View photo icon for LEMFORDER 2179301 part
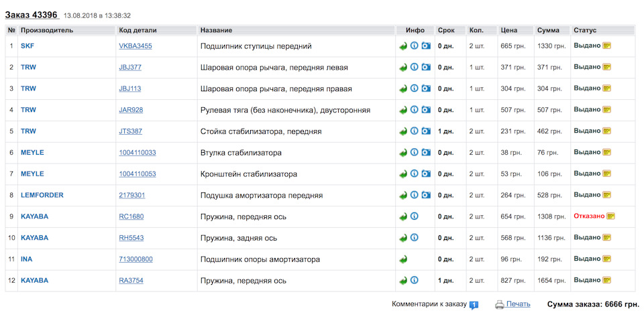The image size is (644, 317). click(425, 195)
